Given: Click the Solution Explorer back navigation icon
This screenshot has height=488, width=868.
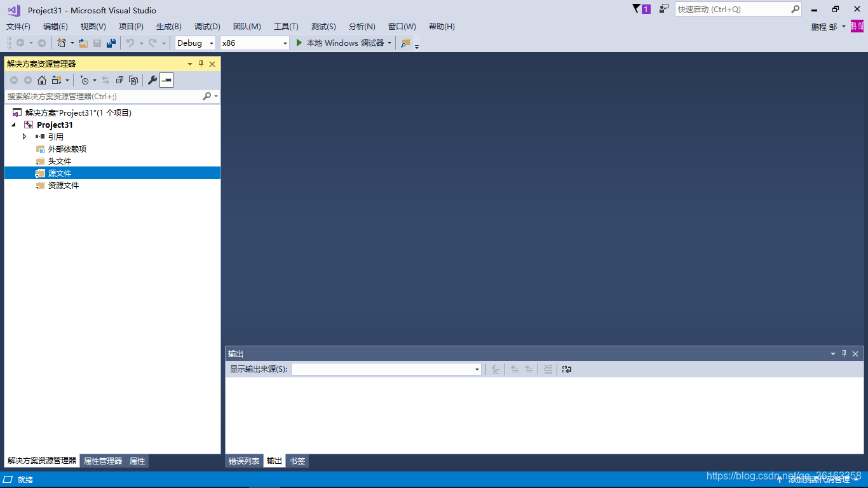Looking at the screenshot, I should tap(14, 79).
